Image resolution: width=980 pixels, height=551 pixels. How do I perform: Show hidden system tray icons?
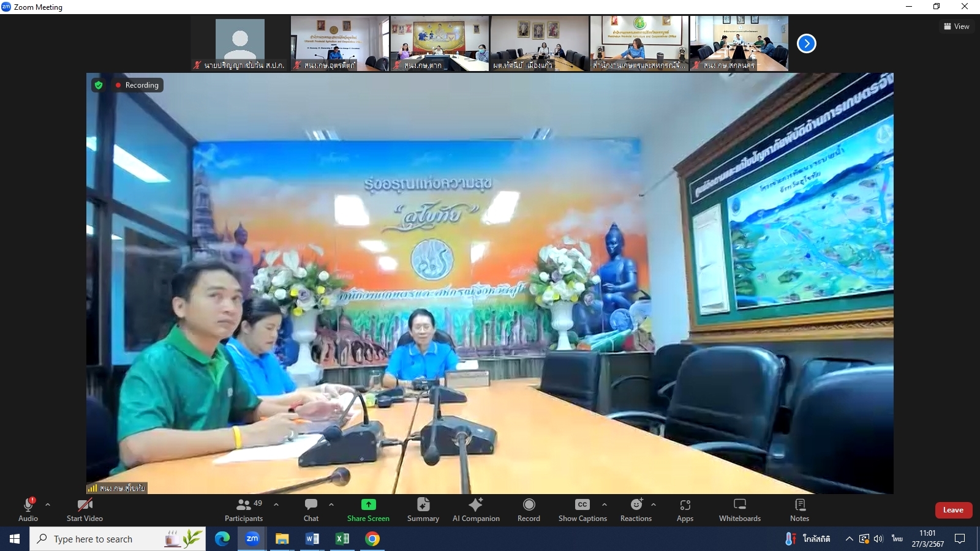pos(849,539)
